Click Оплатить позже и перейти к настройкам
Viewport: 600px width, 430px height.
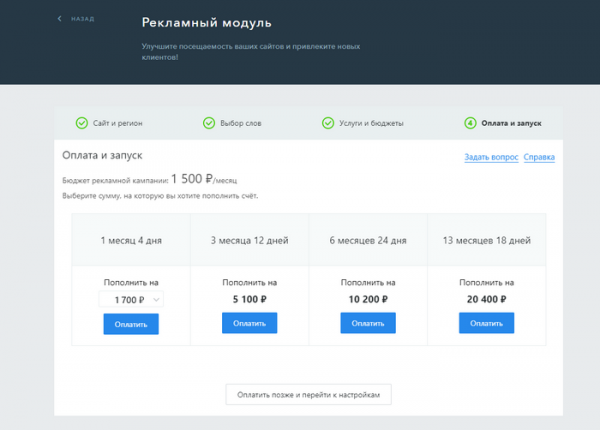[x=308, y=394]
